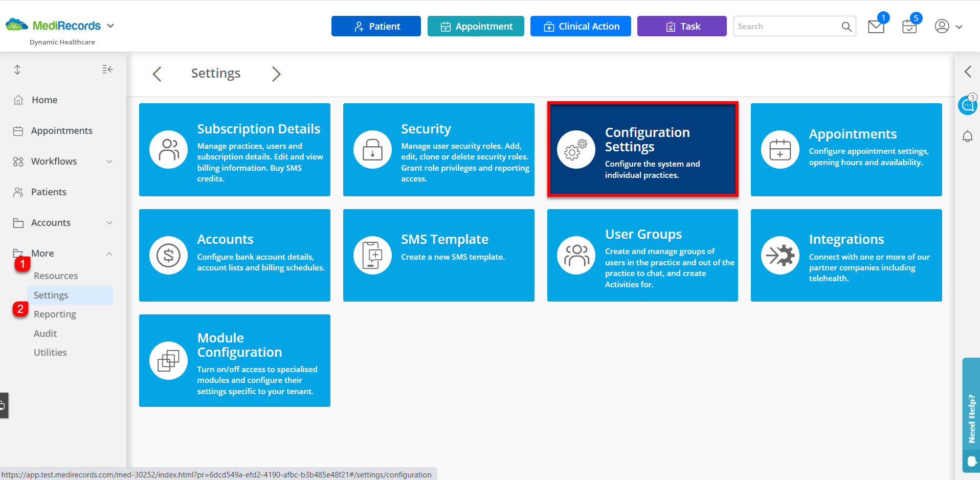Select Resources under More

(56, 276)
